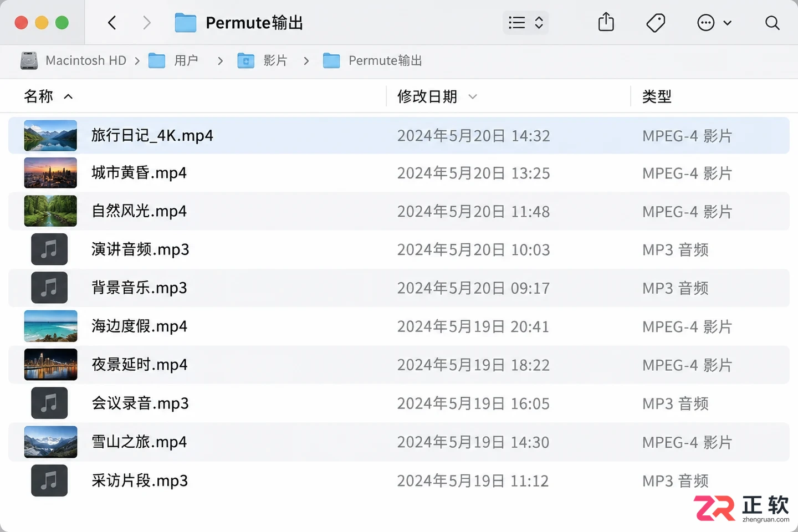The image size is (798, 532).
Task: Select file name 城市黄昏.mp4
Action: click(x=139, y=173)
